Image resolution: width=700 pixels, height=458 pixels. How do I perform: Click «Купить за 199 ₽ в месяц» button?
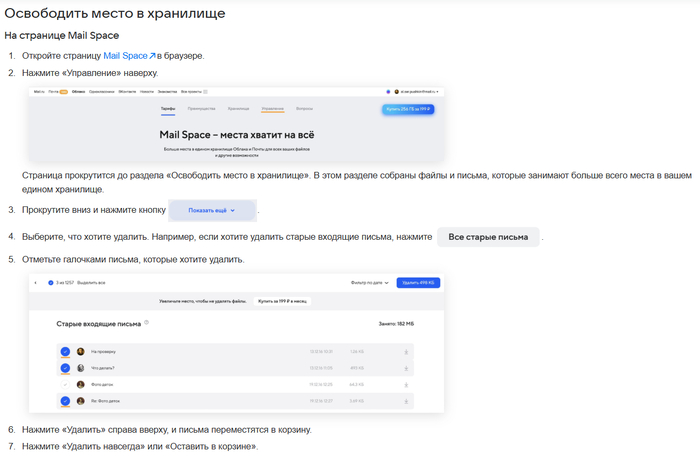282,300
